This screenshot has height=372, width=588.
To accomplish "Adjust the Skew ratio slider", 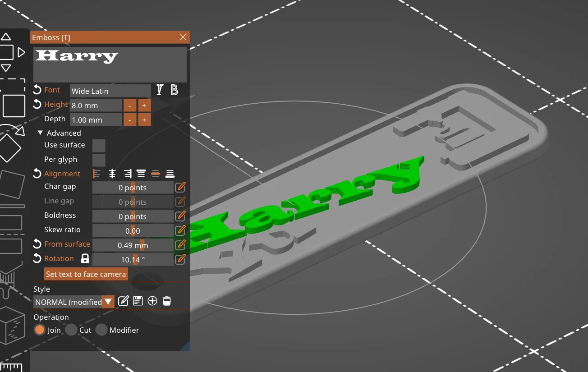I will [x=133, y=230].
